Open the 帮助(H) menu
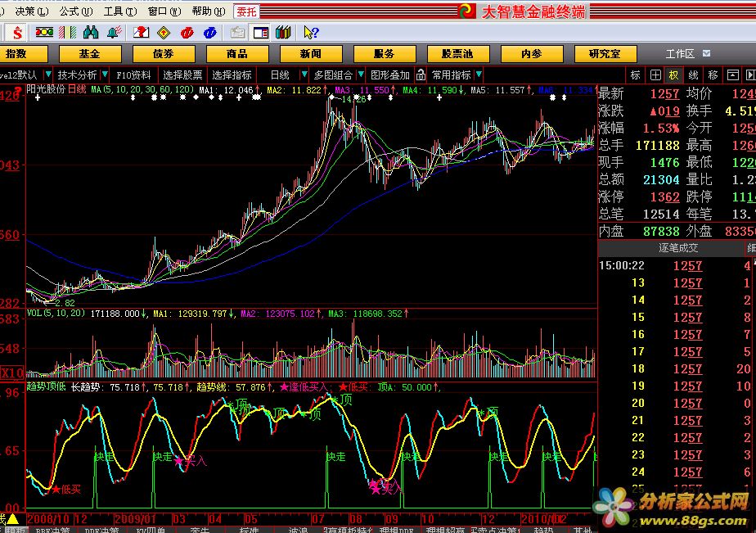 coord(209,11)
